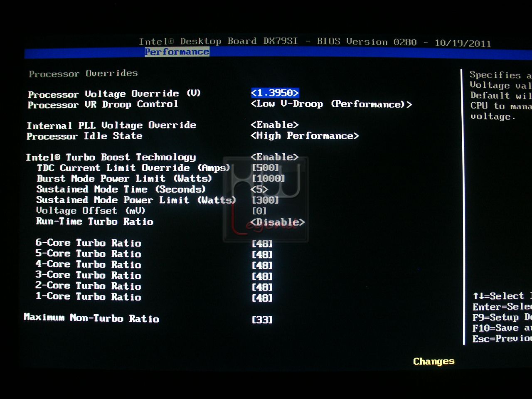Click the Voltage Offset (mV) label
532x399 pixels.
point(91,211)
